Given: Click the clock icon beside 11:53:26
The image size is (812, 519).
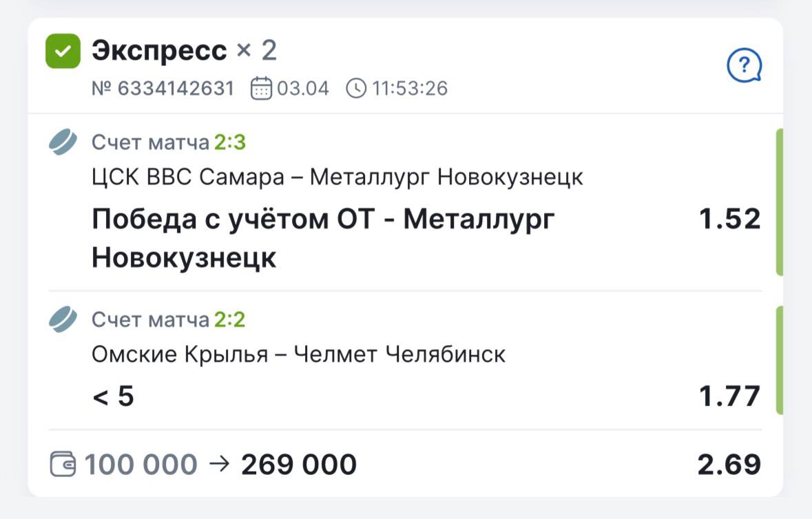Looking at the screenshot, I should click(355, 89).
